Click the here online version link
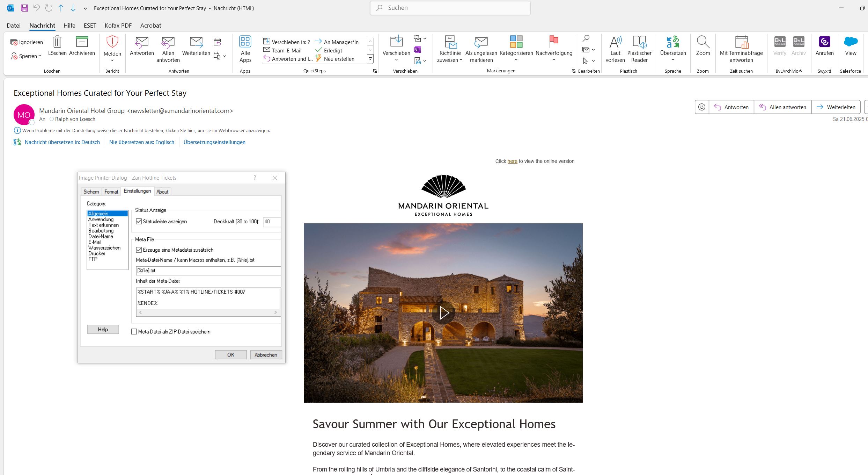Viewport: 868px width, 475px height. tap(512, 161)
